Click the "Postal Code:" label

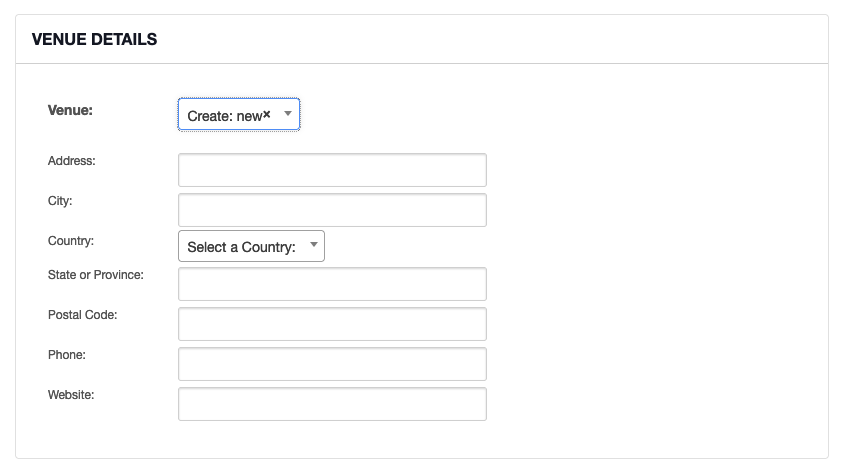coord(83,315)
